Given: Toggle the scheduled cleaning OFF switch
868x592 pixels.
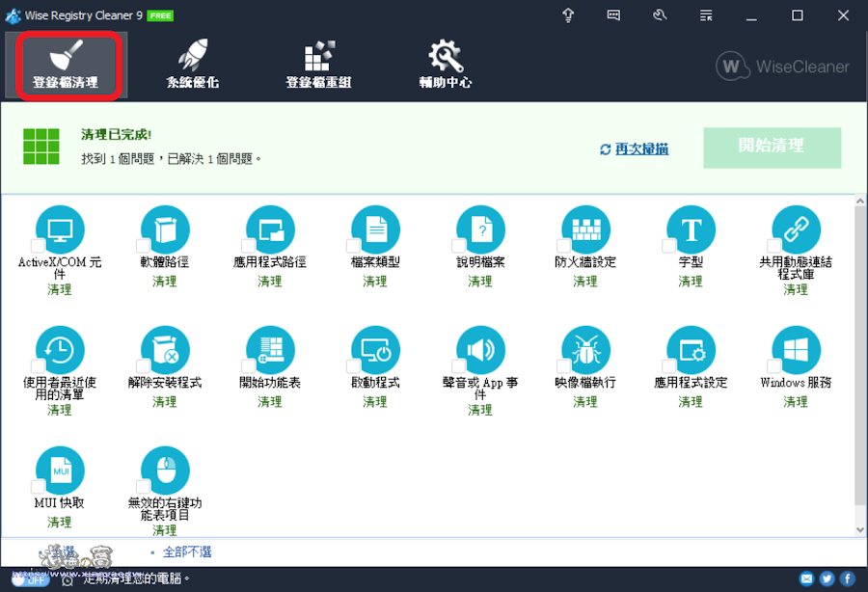Looking at the screenshot, I should (31, 579).
